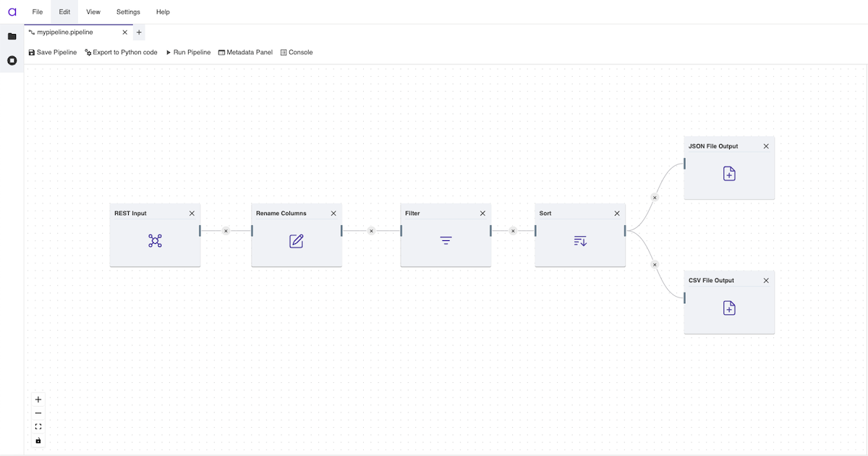Click the REST Input node title
This screenshot has height=456, width=868.
point(130,214)
